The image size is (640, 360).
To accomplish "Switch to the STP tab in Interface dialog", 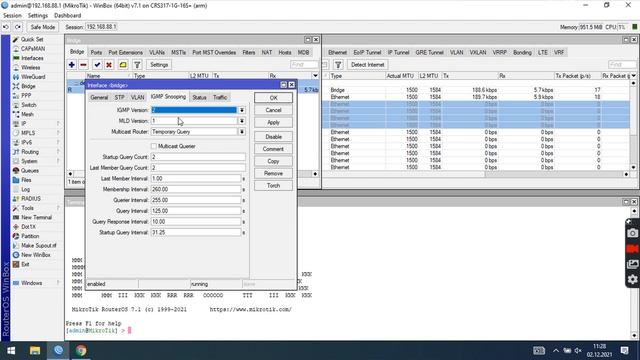I will (x=120, y=97).
